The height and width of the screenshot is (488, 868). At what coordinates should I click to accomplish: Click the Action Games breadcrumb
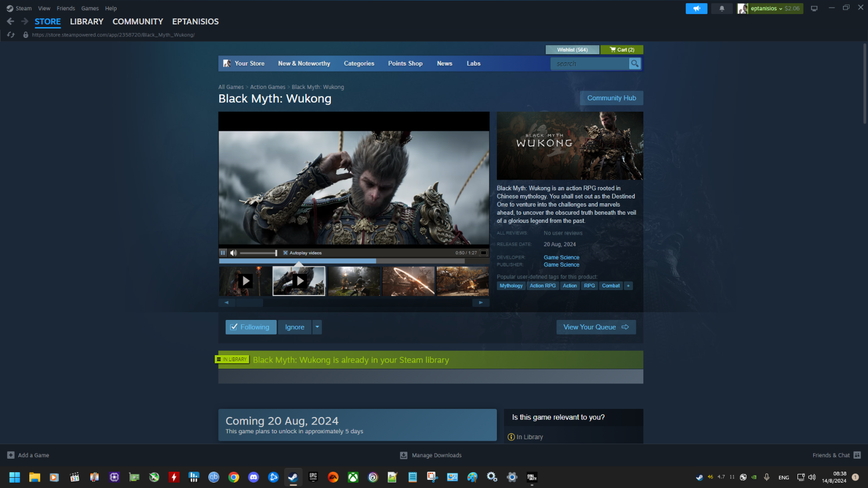click(x=267, y=87)
